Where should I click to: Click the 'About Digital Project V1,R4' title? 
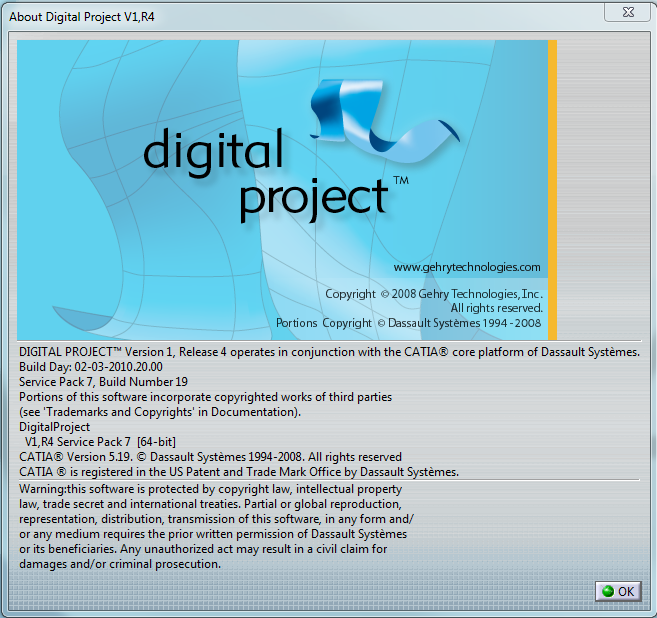coord(82,17)
